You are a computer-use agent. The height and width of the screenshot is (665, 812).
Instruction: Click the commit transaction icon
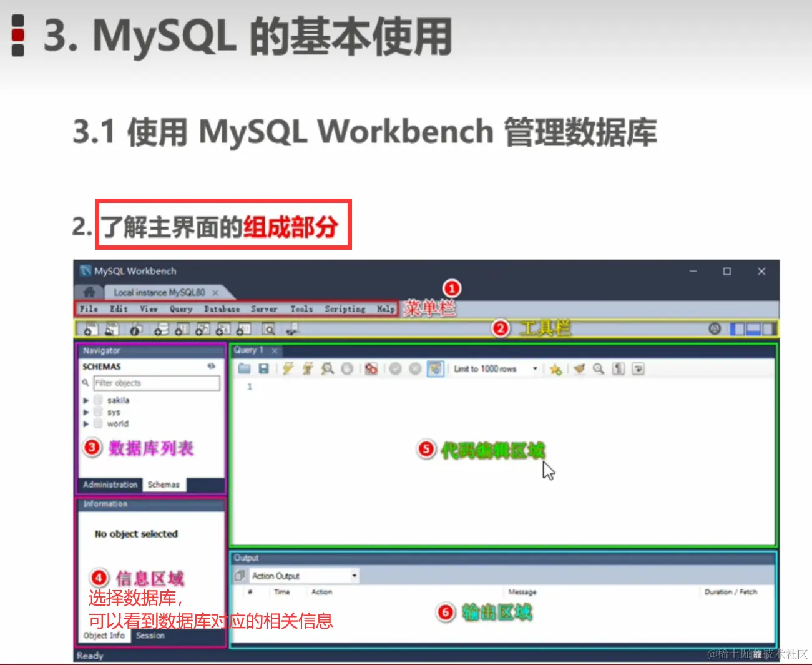(x=395, y=369)
